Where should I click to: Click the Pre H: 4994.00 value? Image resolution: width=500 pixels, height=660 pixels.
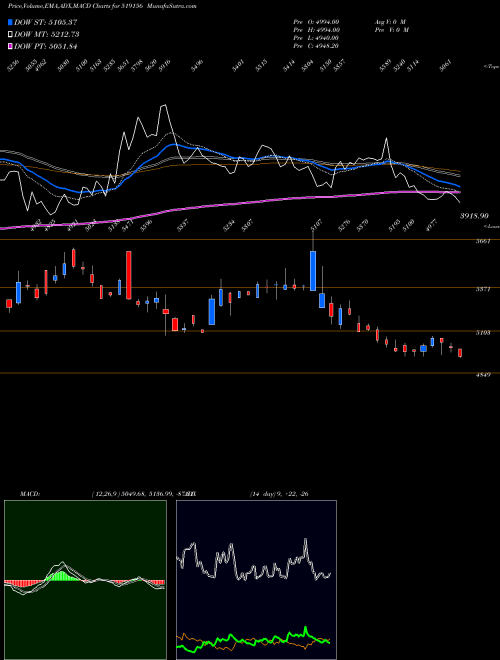point(316,30)
